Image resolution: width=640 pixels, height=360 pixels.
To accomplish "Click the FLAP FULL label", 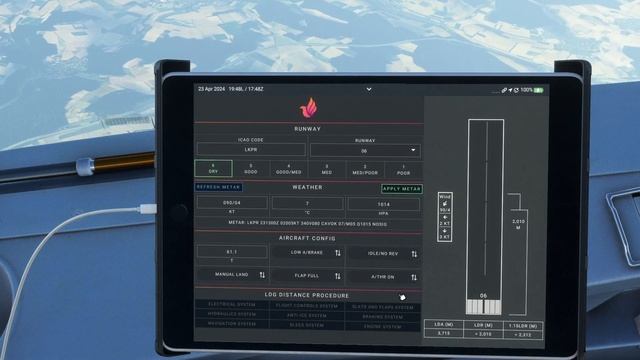I will pos(307,276).
